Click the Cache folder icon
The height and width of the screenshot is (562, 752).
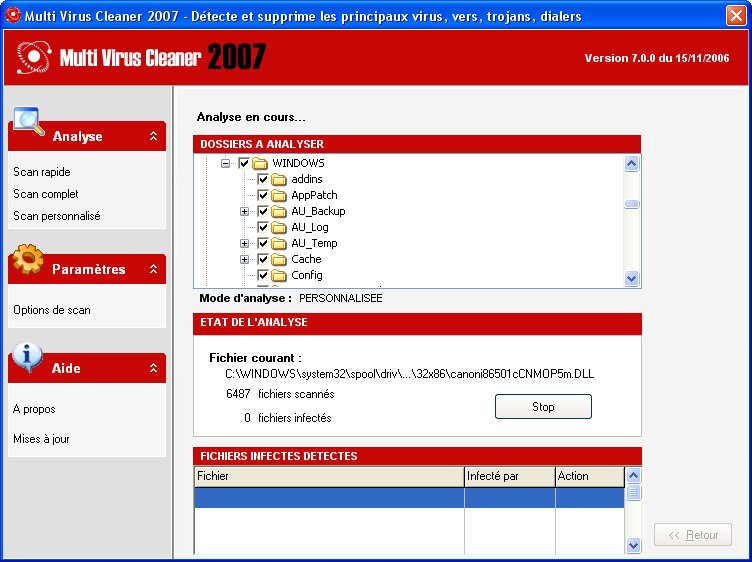coord(279,259)
